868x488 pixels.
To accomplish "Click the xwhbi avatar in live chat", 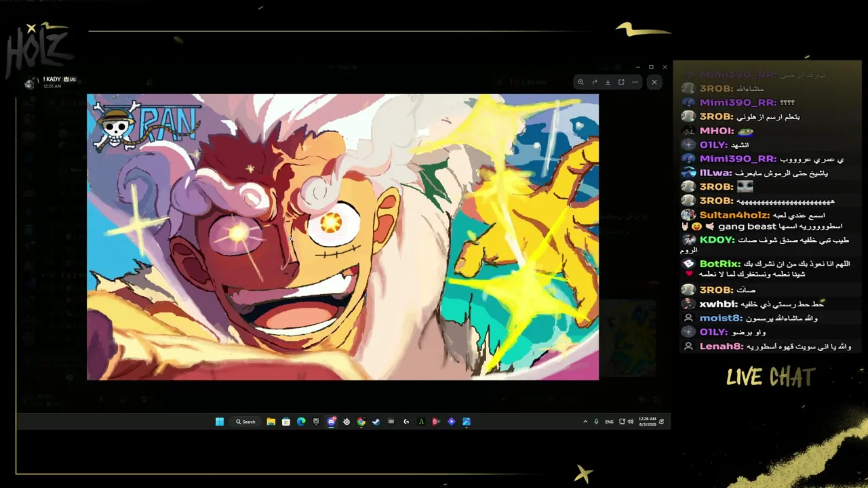I will point(688,304).
